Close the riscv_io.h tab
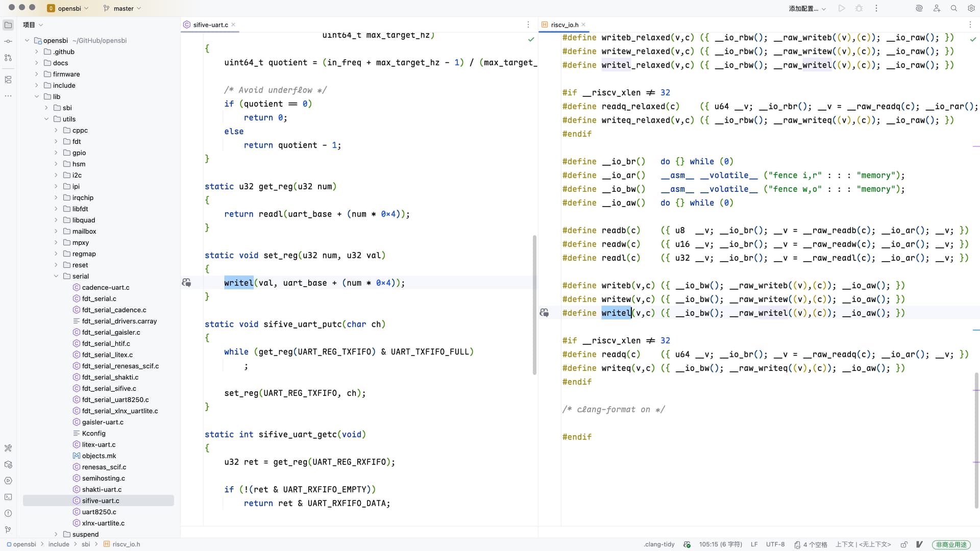The width and height of the screenshot is (980, 551). coord(583,24)
